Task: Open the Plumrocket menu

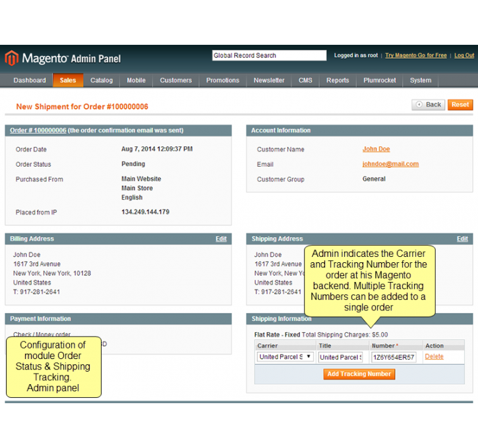Action: (380, 80)
